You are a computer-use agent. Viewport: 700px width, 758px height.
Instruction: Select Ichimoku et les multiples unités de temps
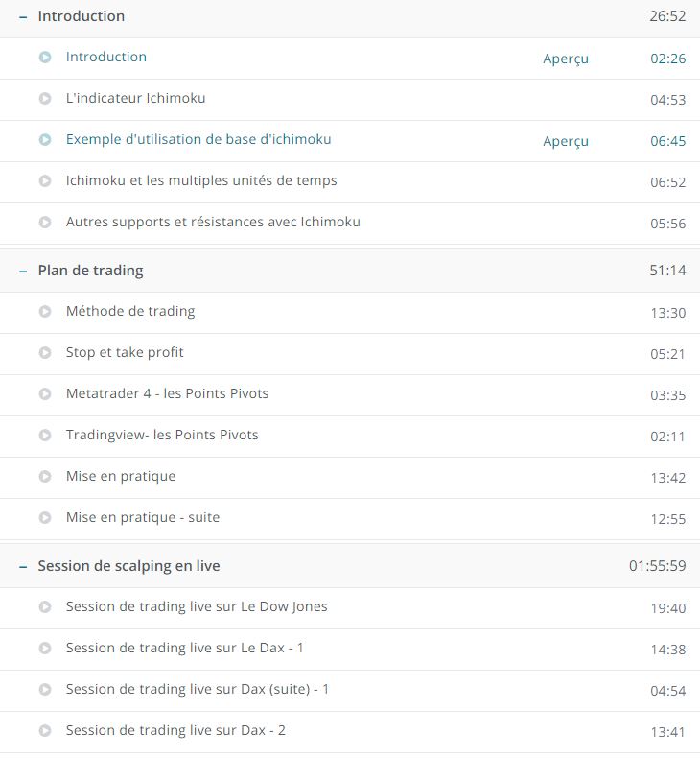coord(201,181)
